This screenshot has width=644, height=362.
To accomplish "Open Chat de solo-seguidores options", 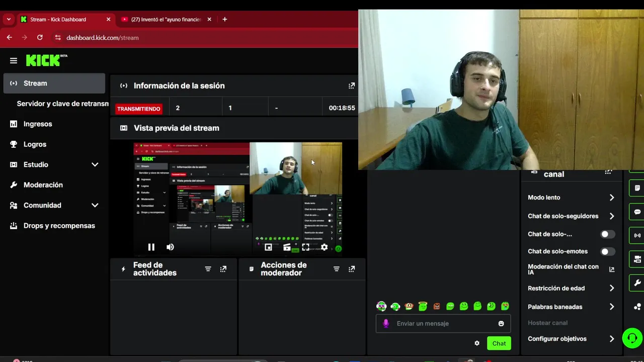I will [571, 216].
